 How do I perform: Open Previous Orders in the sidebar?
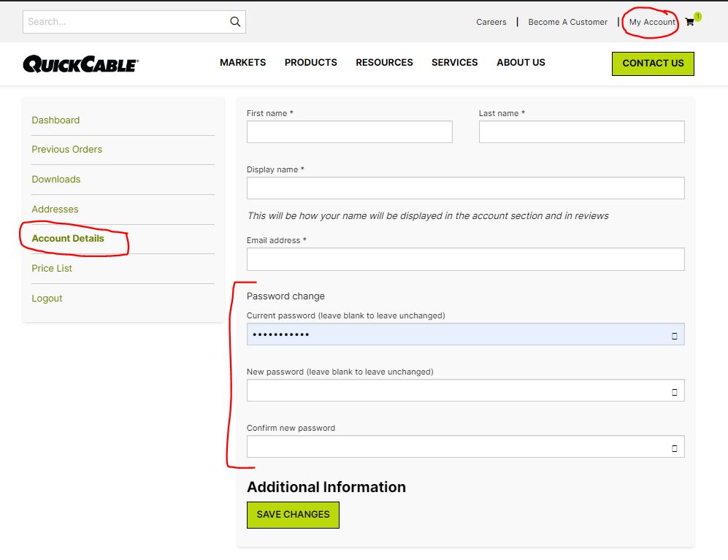66,150
